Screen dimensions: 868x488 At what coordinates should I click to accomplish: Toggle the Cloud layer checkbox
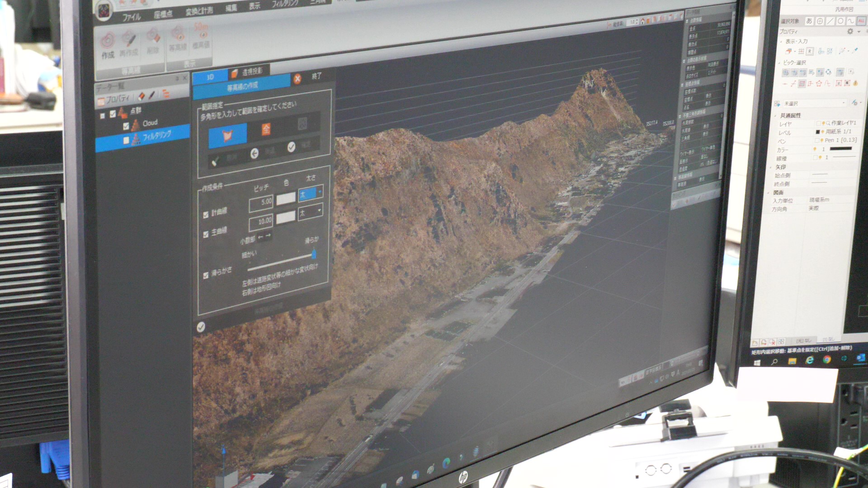(126, 126)
